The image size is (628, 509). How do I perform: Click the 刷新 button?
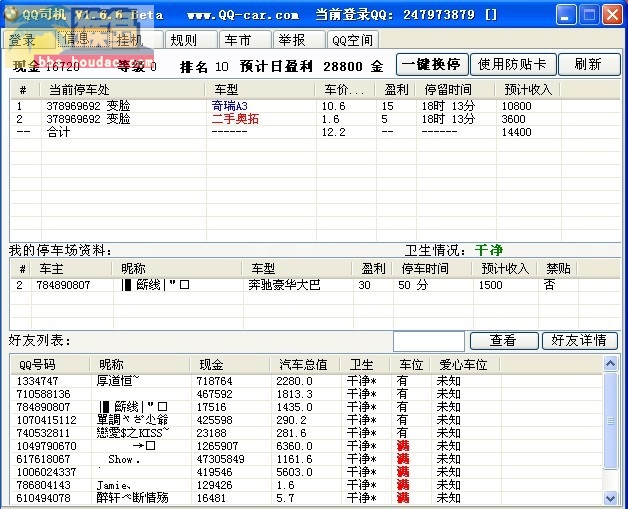pyautogui.click(x=589, y=64)
